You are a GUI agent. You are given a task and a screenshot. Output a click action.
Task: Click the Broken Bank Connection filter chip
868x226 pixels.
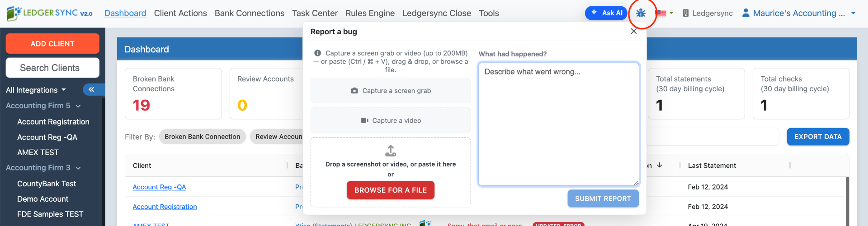pyautogui.click(x=202, y=137)
